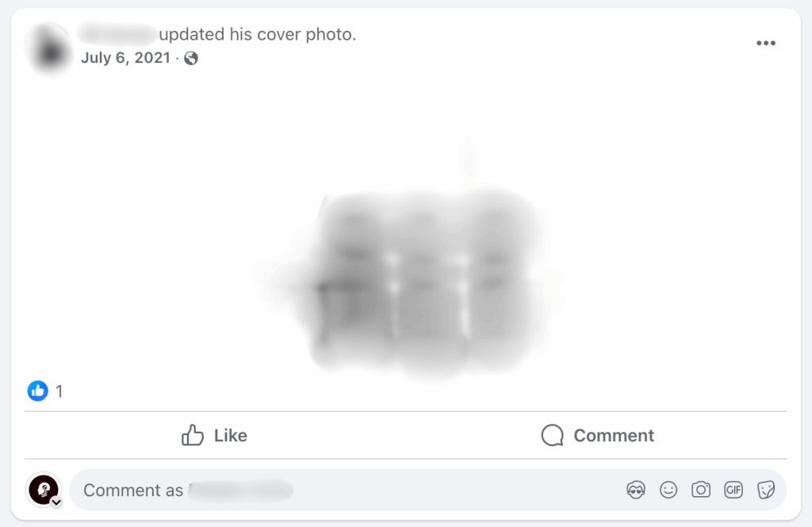Open the post date July 6, 2021
812x527 pixels.
tap(125, 57)
